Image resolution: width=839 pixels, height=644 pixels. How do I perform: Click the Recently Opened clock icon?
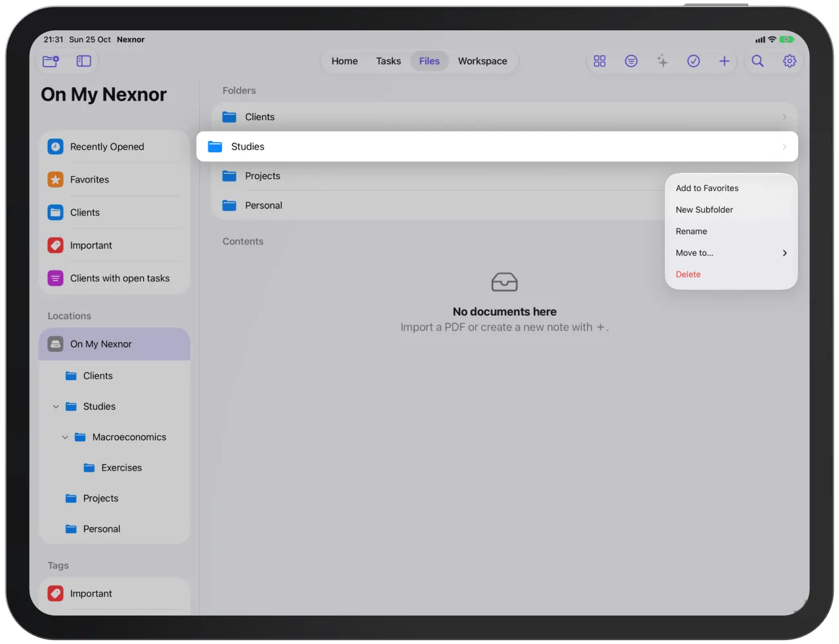pyautogui.click(x=56, y=146)
